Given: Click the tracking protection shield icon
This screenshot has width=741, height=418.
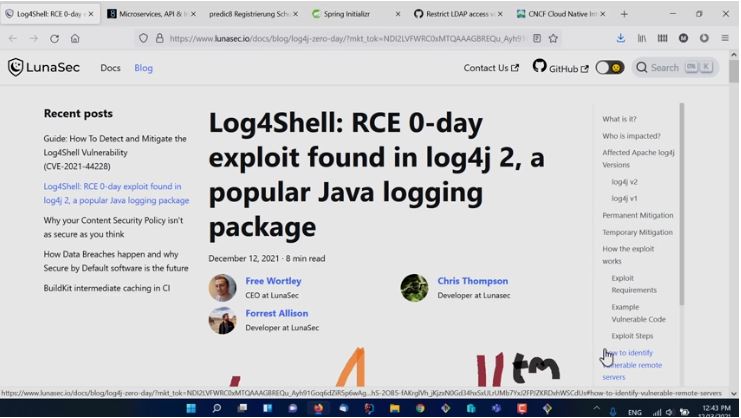Looking at the screenshot, I should point(143,38).
